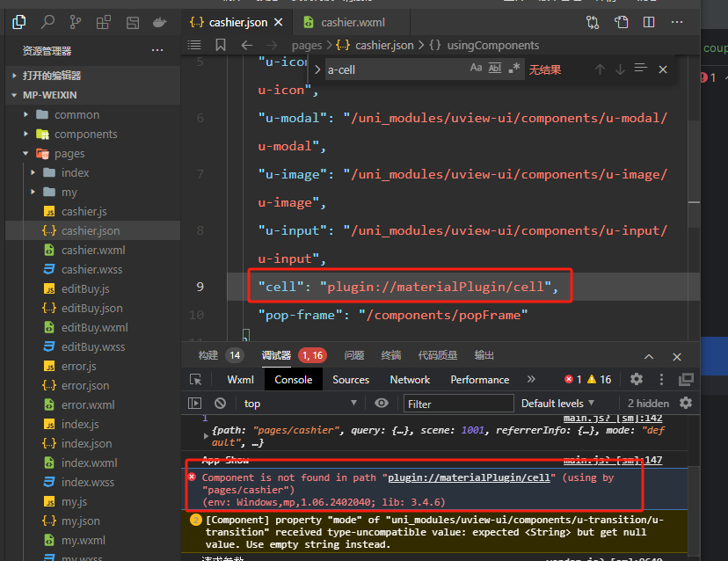
Task: Expand the replace toggle chevron in find widget
Action: click(x=317, y=69)
